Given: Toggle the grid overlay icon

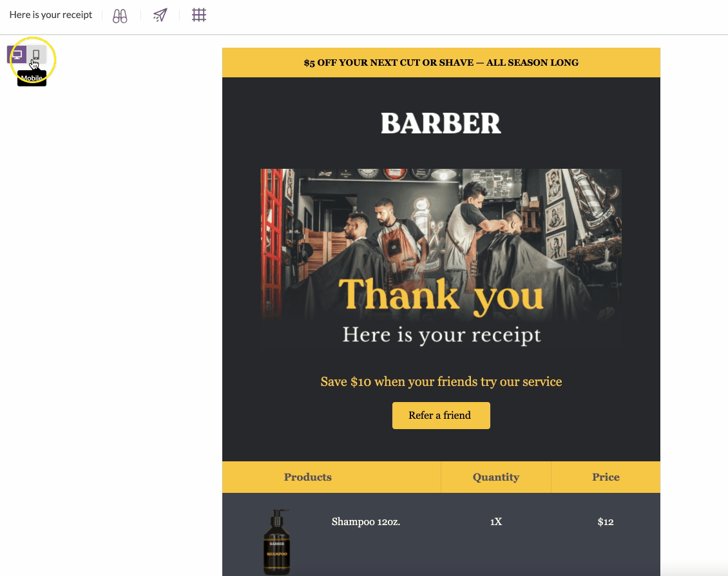Looking at the screenshot, I should tap(199, 15).
